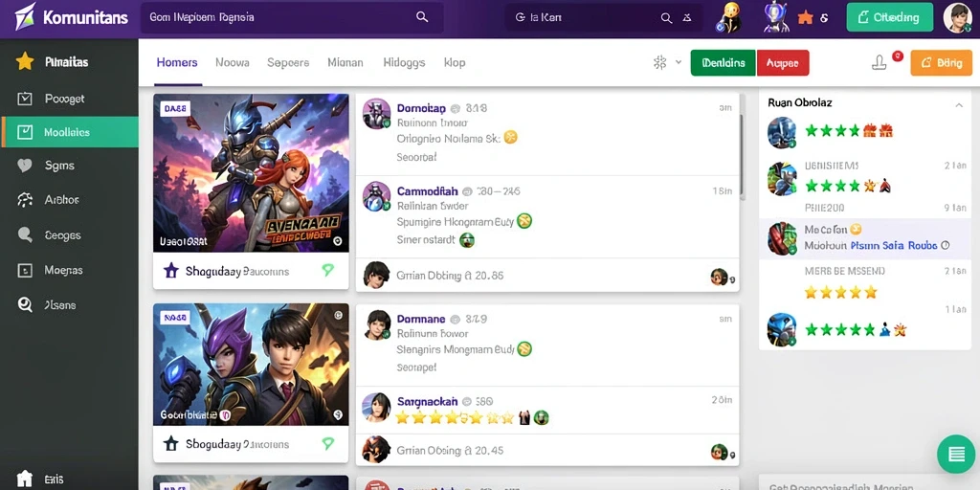Click the notification bell with red badge
Screen dimensions: 980x490
click(x=880, y=62)
